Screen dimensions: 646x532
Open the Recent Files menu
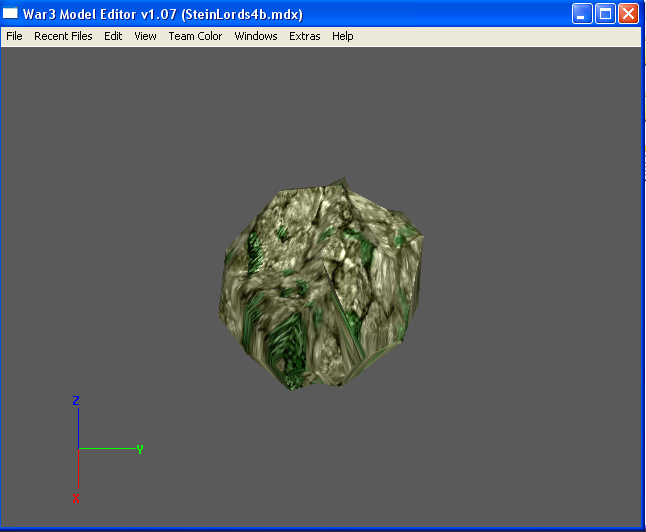63,36
